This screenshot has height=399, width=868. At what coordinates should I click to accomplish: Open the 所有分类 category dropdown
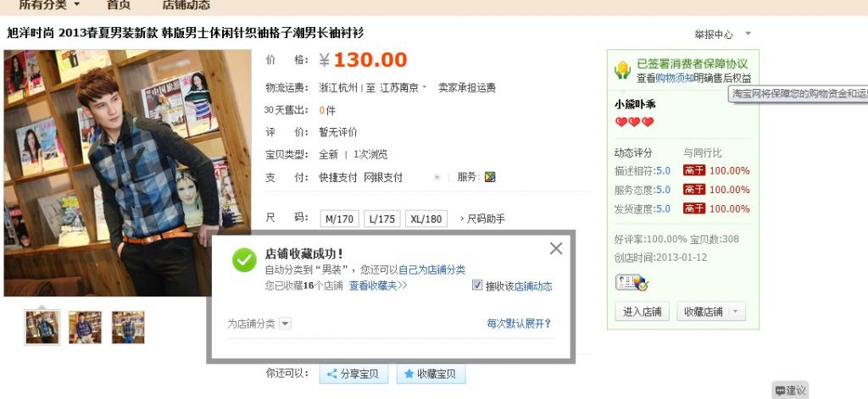[x=49, y=5]
